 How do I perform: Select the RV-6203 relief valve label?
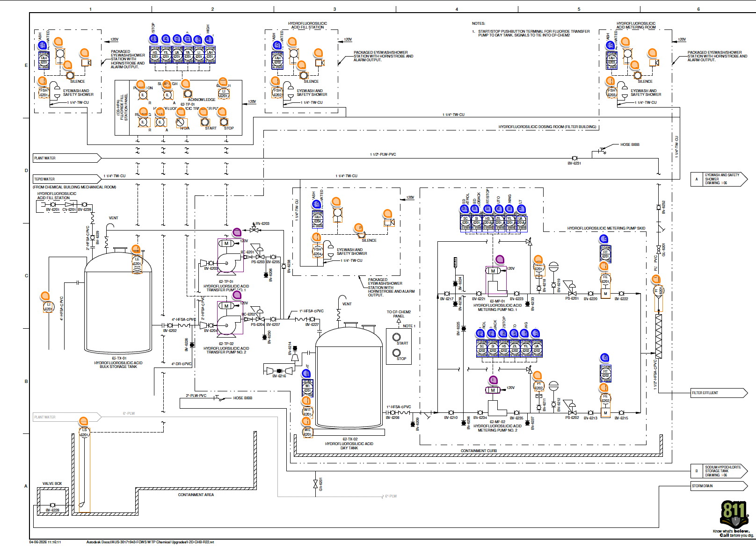[262, 224]
